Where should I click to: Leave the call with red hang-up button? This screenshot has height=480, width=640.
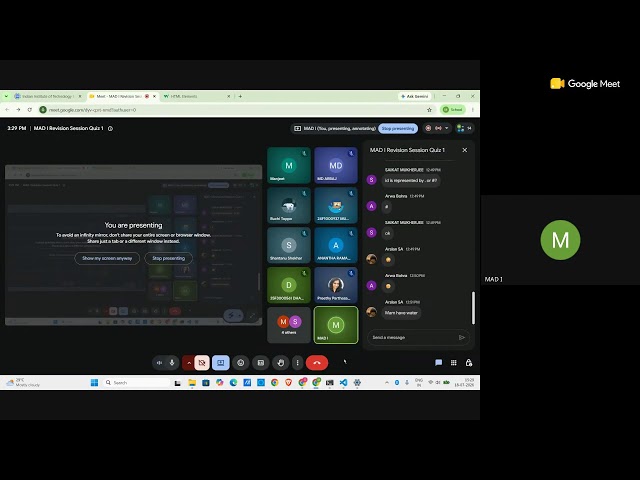pos(317,362)
